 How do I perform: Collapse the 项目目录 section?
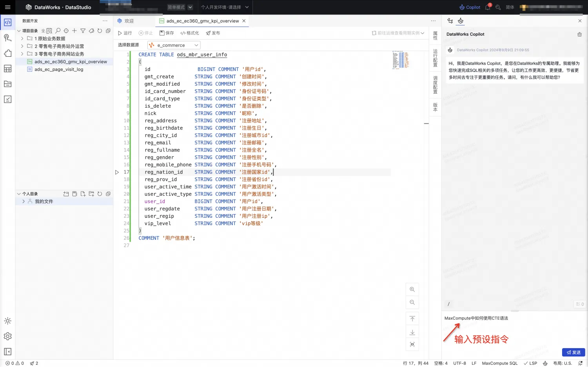click(x=19, y=31)
